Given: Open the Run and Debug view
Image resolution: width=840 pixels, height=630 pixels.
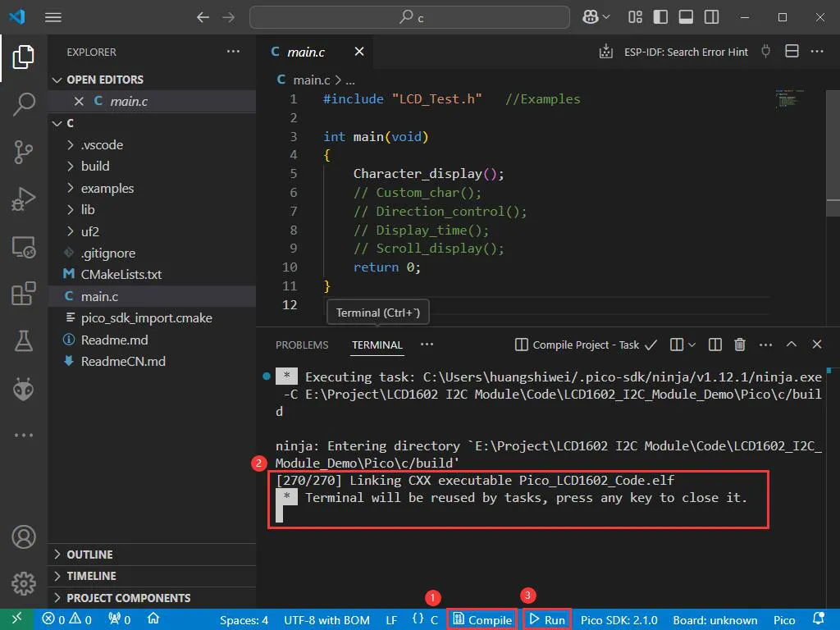Looking at the screenshot, I should point(24,199).
